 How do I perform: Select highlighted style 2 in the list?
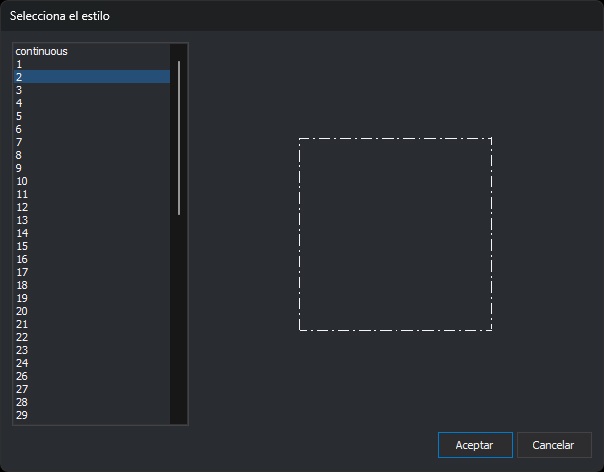(92, 77)
